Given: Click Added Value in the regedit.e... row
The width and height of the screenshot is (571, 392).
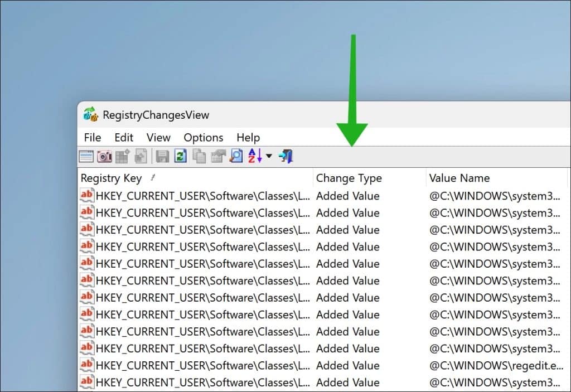Looking at the screenshot, I should point(348,365).
